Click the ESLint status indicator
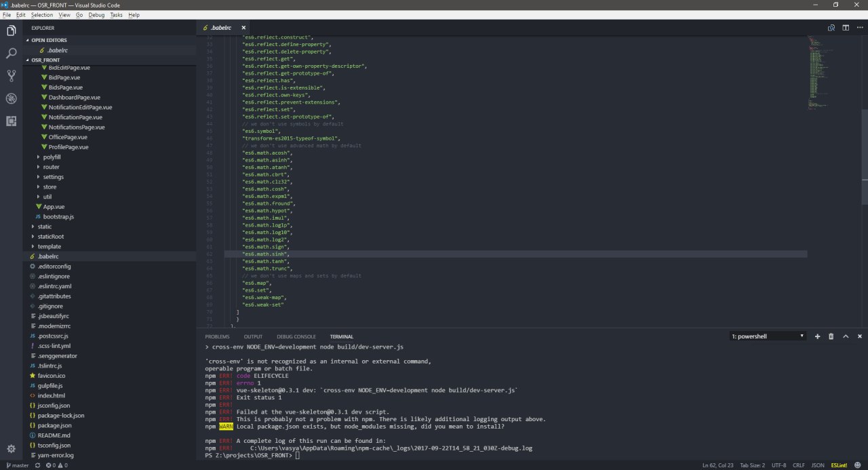Viewport: 868px width, 470px height. click(x=839, y=465)
